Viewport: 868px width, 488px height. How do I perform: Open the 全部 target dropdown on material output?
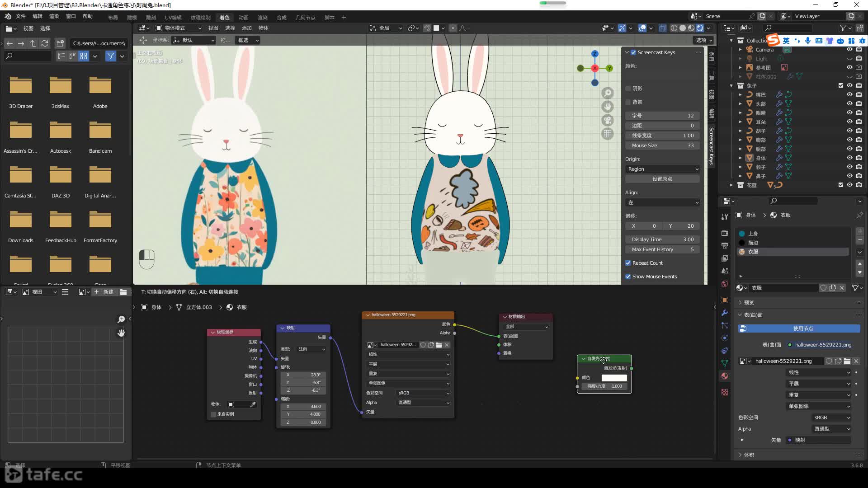tap(527, 327)
